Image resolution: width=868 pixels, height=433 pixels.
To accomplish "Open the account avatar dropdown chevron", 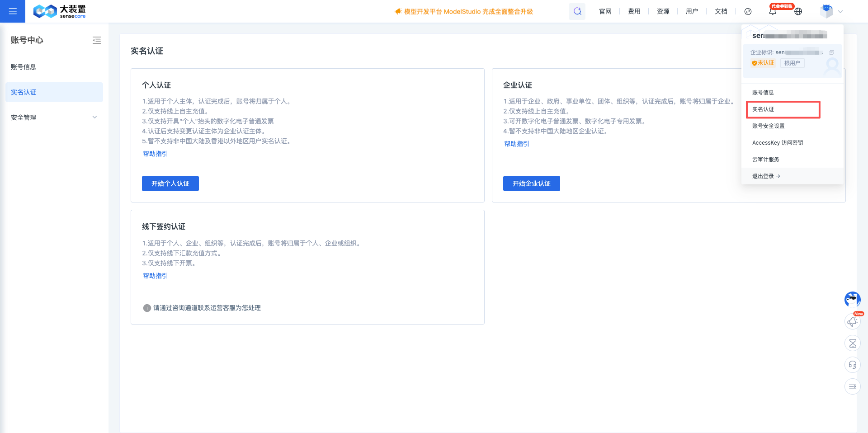I will 840,11.
